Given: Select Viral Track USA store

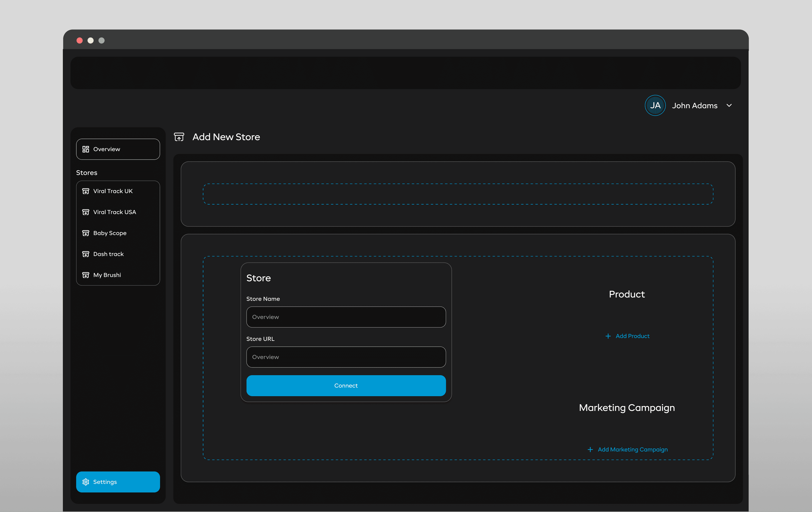Looking at the screenshot, I should [x=118, y=212].
